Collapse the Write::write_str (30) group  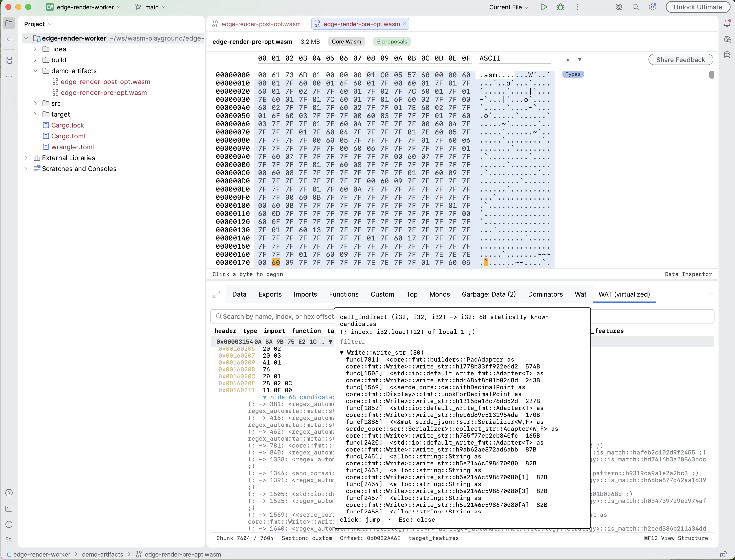(x=342, y=353)
